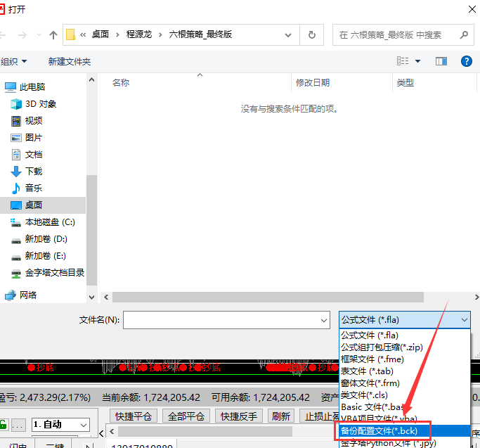Image resolution: width=480 pixels, height=448 pixels.
Task: Click the forward navigation arrow
Action: tap(22, 35)
